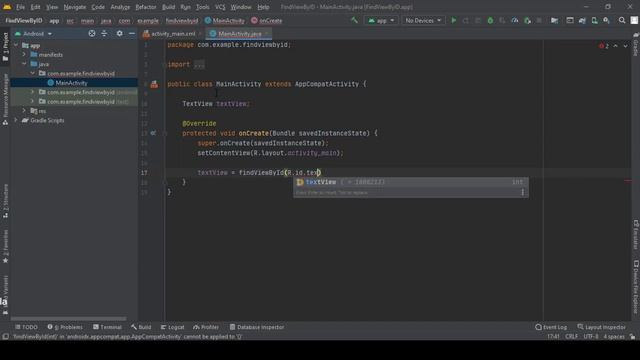640x360 pixels.
Task: Toggle the Device File Explorer side tab
Action: [x=636, y=288]
